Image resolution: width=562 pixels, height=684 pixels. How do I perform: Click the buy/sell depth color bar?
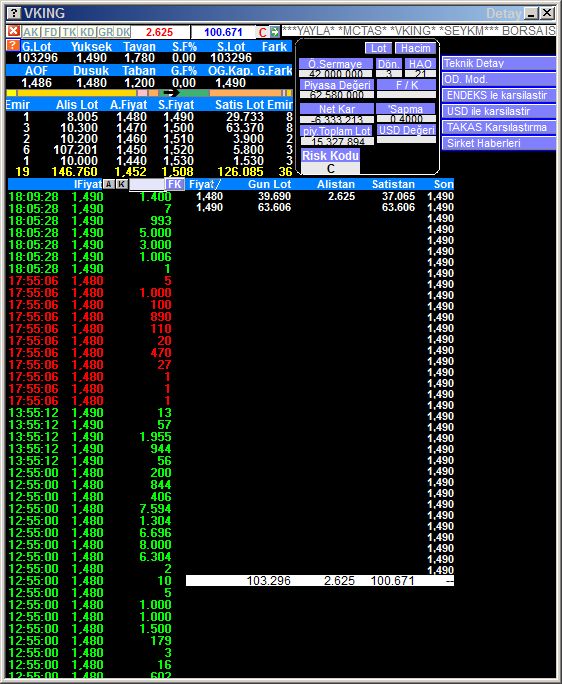click(149, 93)
